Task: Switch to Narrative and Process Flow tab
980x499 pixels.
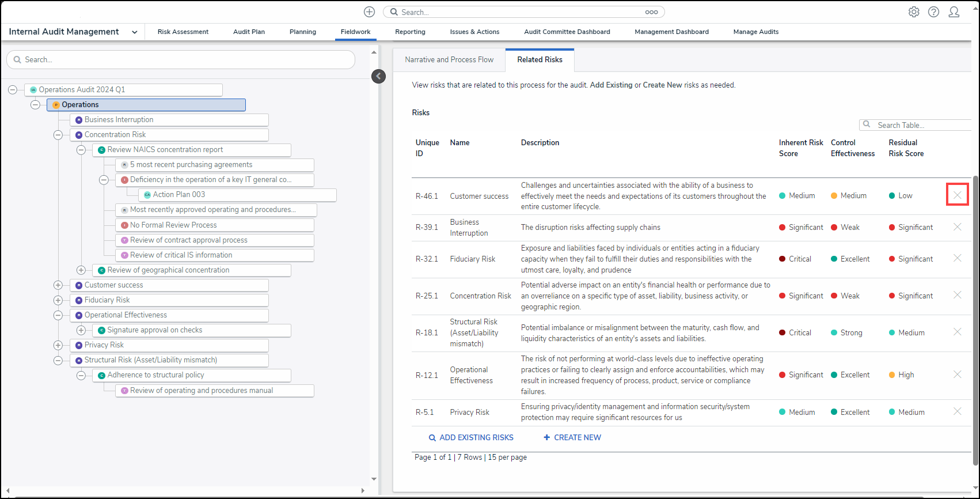Action: coord(449,59)
